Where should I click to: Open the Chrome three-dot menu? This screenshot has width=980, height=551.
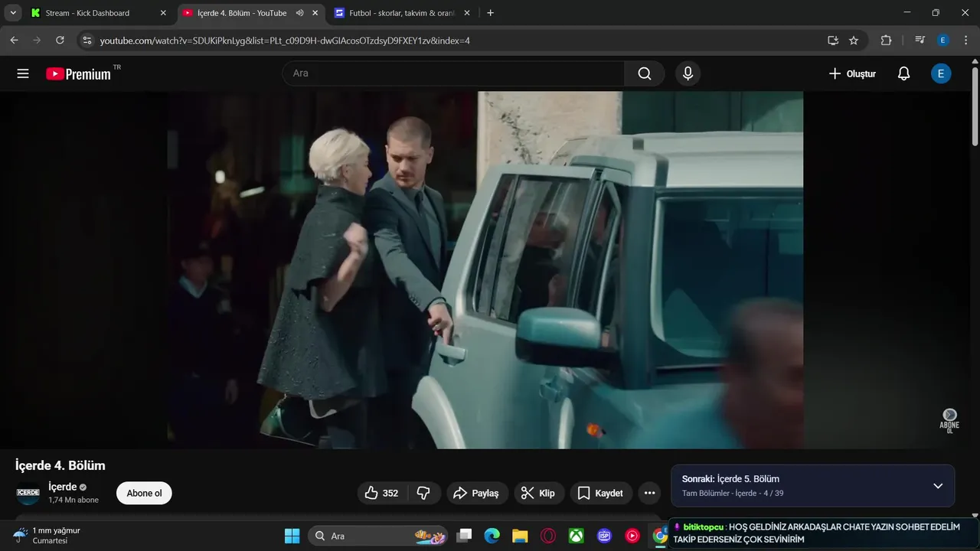click(965, 40)
